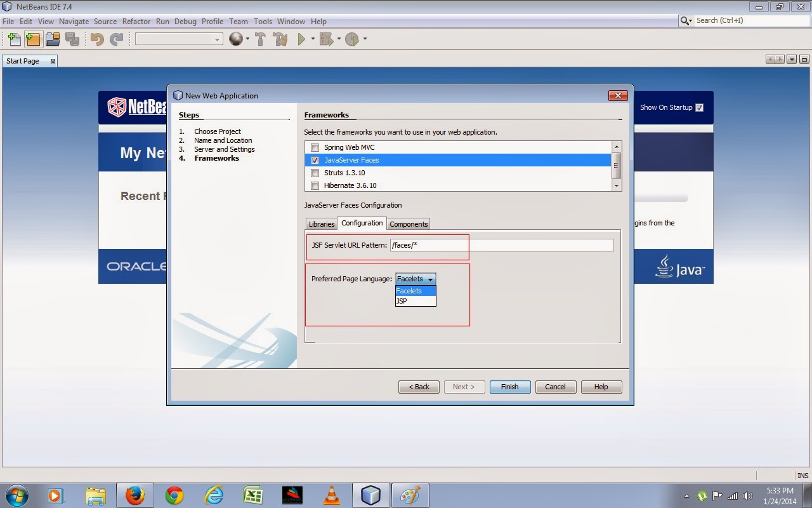The height and width of the screenshot is (508, 812).
Task: Open the Tools menu
Action: 263,21
